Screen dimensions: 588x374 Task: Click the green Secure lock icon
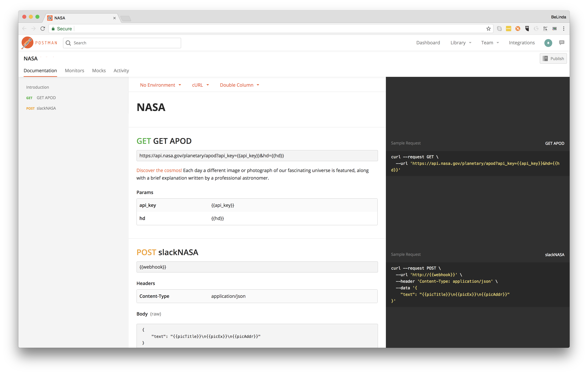53,29
